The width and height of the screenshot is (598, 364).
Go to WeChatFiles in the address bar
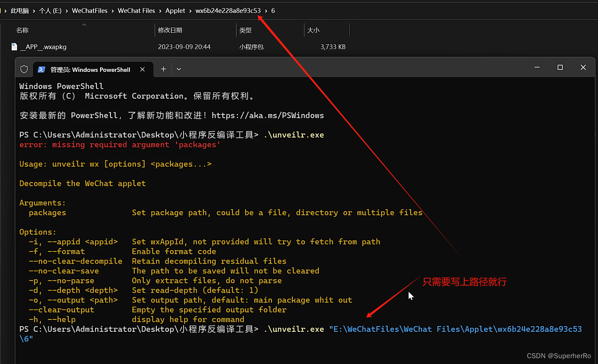pos(90,11)
